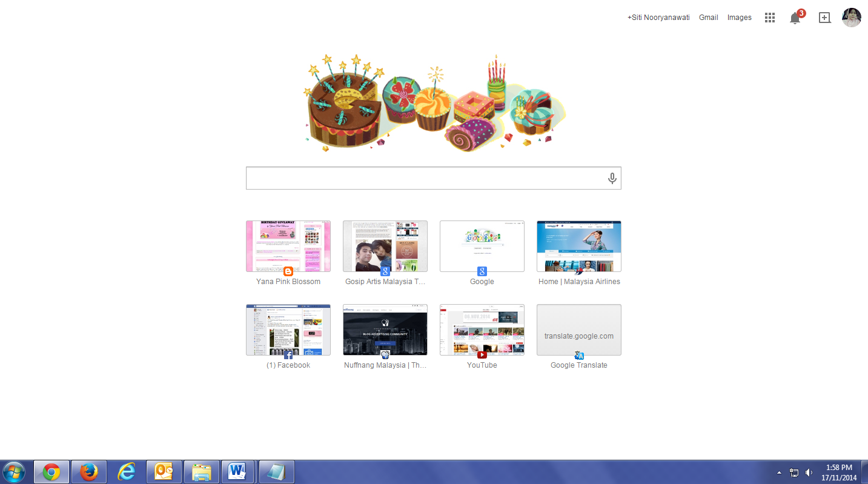Click the voice search microphone
Image resolution: width=868 pixels, height=484 pixels.
pos(612,178)
